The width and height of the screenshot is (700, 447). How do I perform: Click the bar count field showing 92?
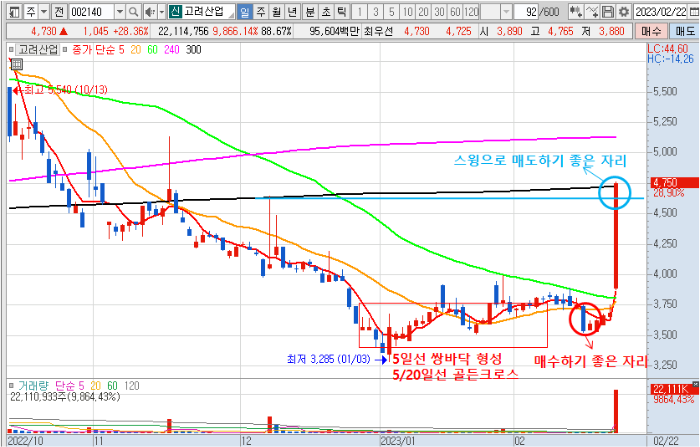526,12
